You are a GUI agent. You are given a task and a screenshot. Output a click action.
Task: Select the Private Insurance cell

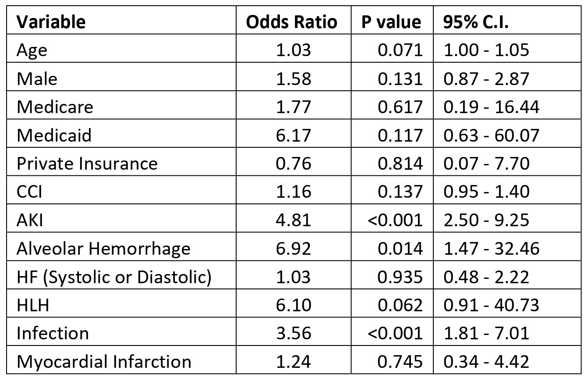coord(87,164)
